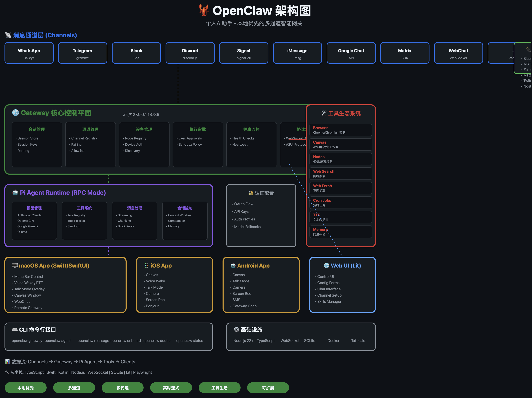Click the 实时流式 green pill tag
The height and width of the screenshot is (398, 532).
[x=171, y=388]
